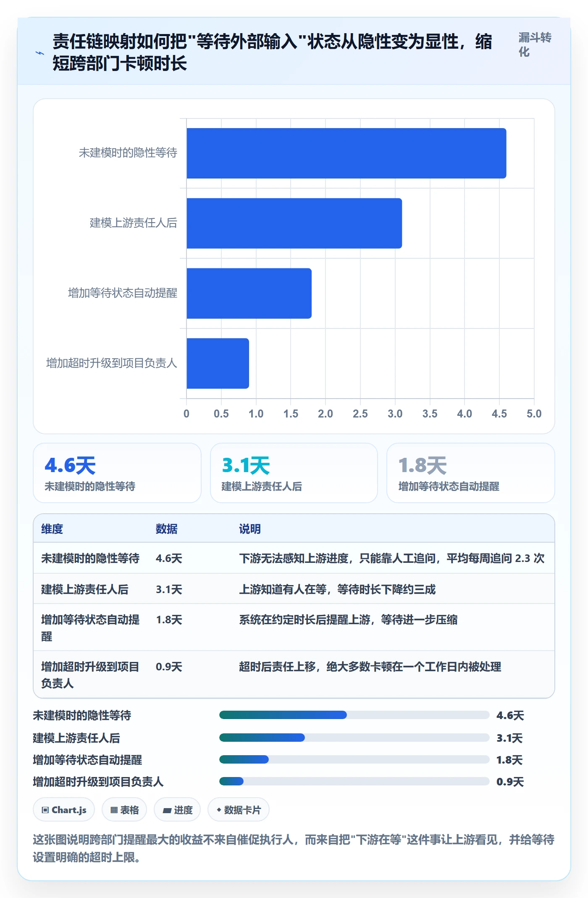The height and width of the screenshot is (898, 588).
Task: Click table cell 未建模时的隐性等待
Action: pos(90,558)
